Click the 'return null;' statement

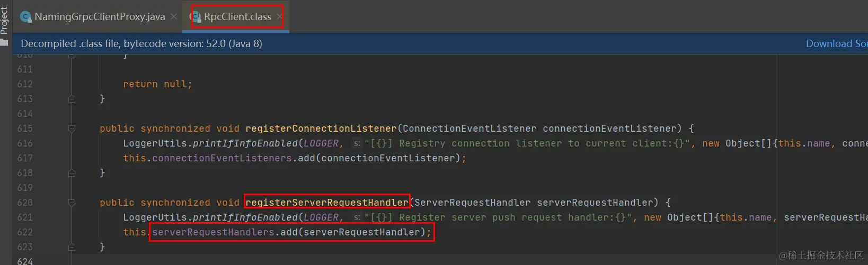coord(157,84)
